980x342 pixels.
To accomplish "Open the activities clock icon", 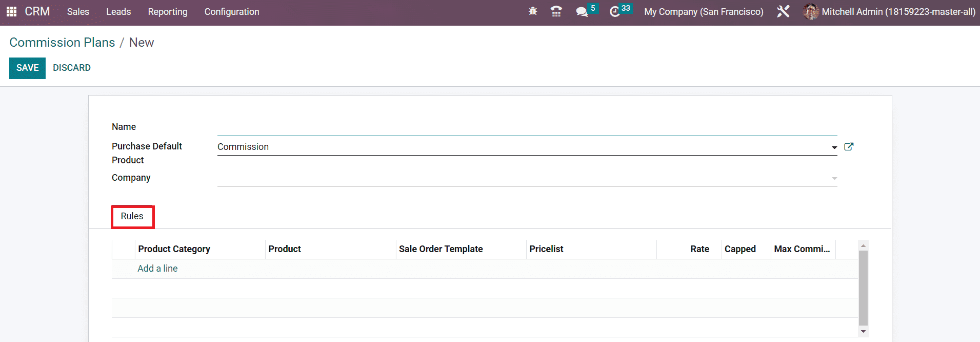I will [x=614, y=12].
